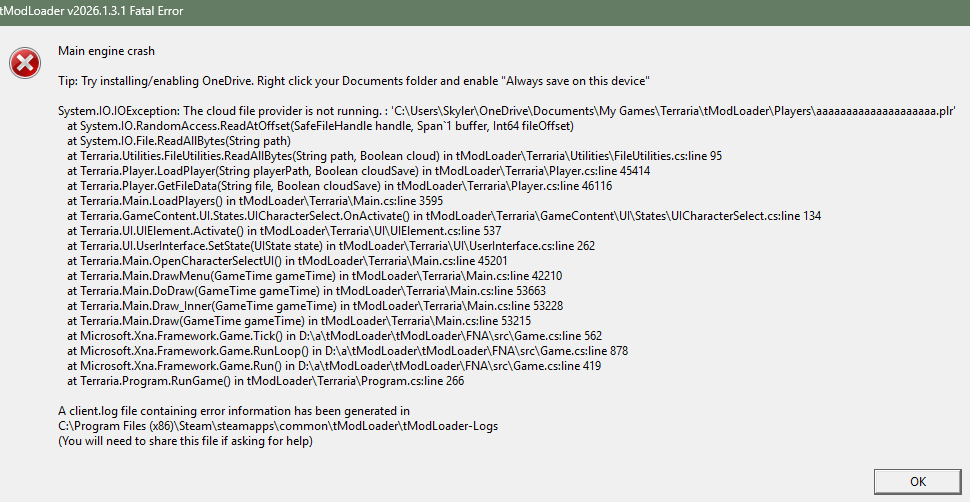Screen dimensions: 970x502
Task: Click the Main.DrawMenu stack line
Action: click(x=315, y=276)
